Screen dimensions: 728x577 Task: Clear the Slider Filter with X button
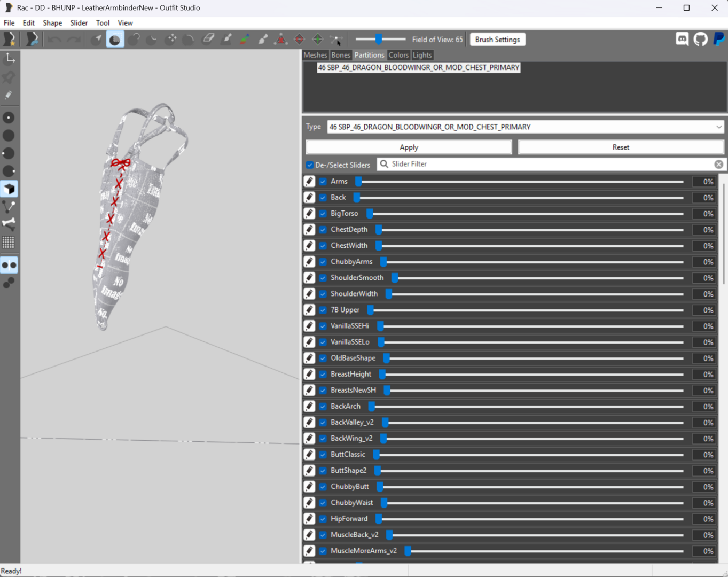coord(719,165)
